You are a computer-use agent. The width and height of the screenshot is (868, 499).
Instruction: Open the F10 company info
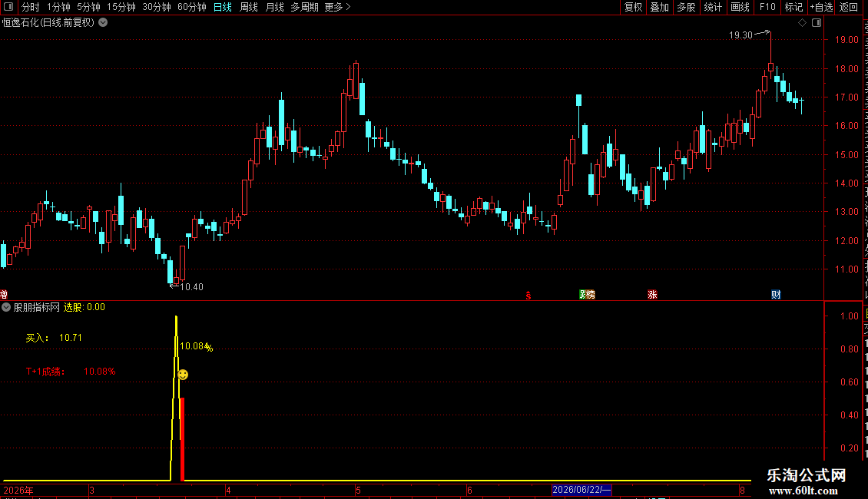pyautogui.click(x=767, y=7)
